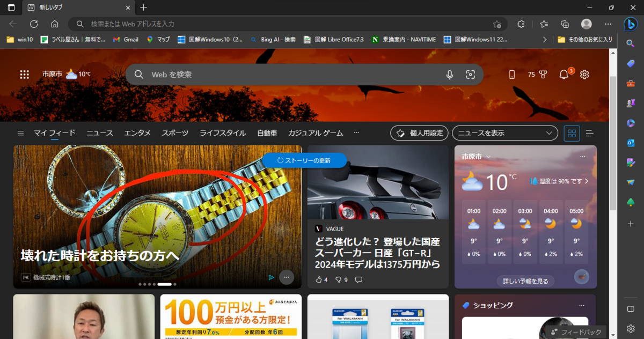Open the notifications bell showing 3 alerts

563,75
